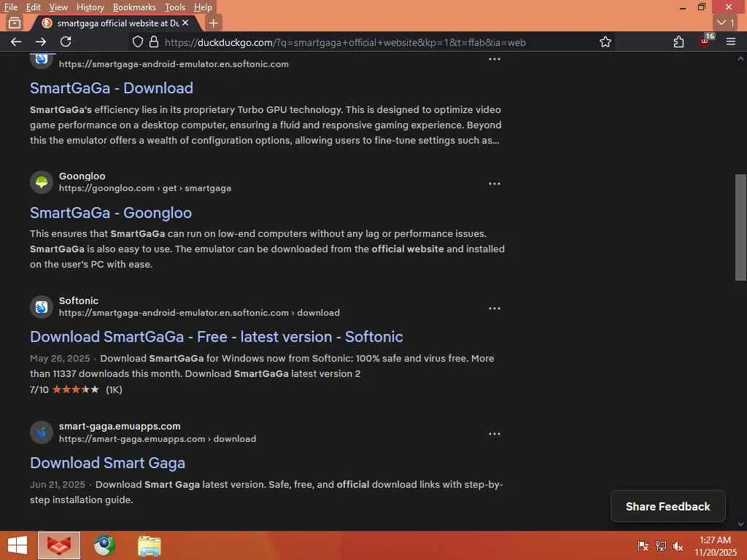Click the Jun 21, 2025 date text
The width and height of the screenshot is (747, 560).
[x=58, y=484]
